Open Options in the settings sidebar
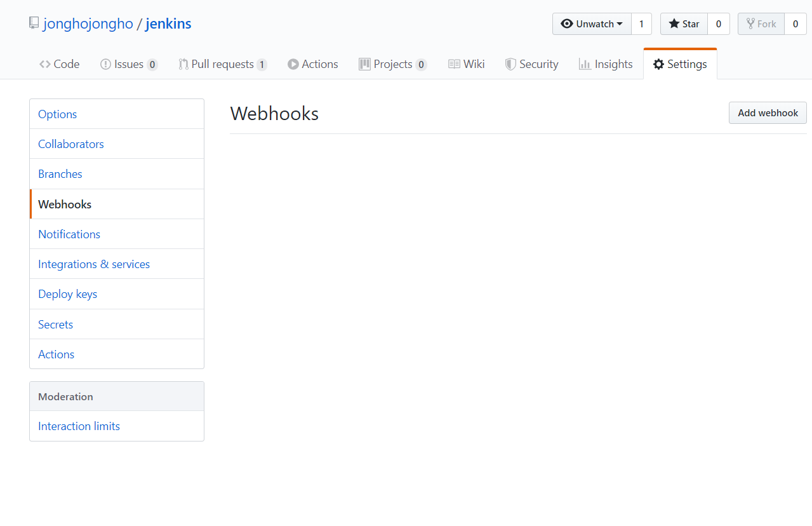 click(117, 114)
